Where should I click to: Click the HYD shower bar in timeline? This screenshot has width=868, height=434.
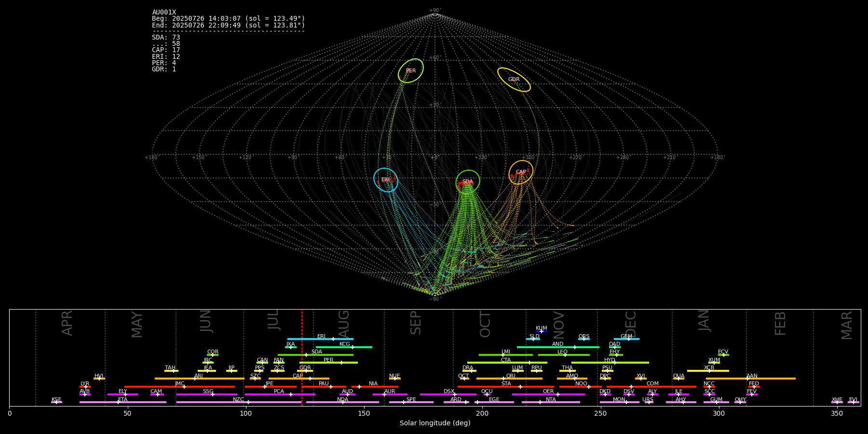tap(610, 363)
